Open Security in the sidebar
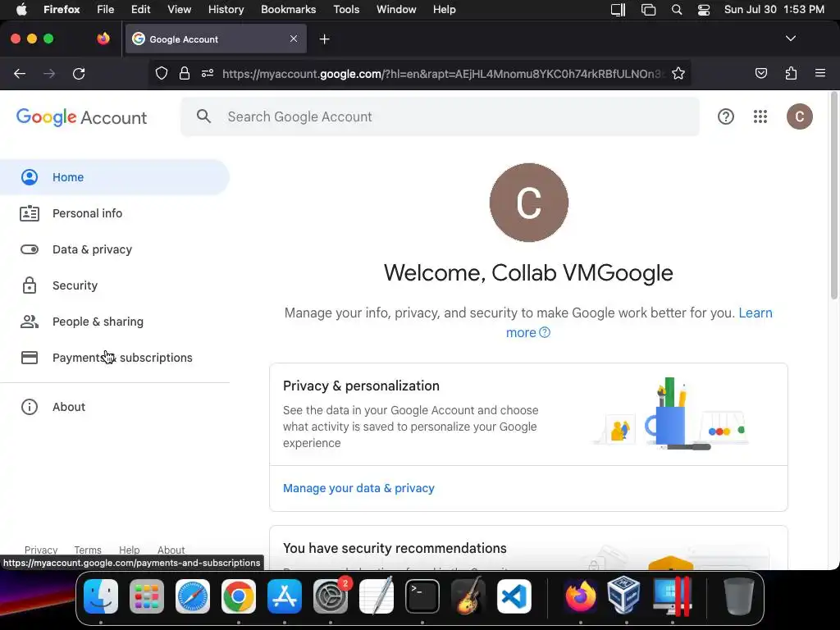Screen dimensions: 840x630 115,285
